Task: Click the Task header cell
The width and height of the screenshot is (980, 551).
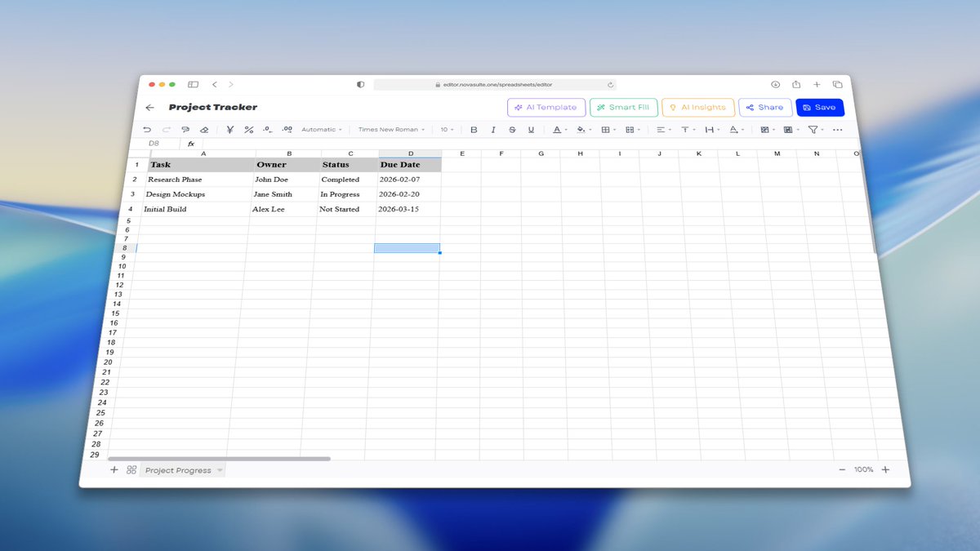Action: pyautogui.click(x=203, y=164)
